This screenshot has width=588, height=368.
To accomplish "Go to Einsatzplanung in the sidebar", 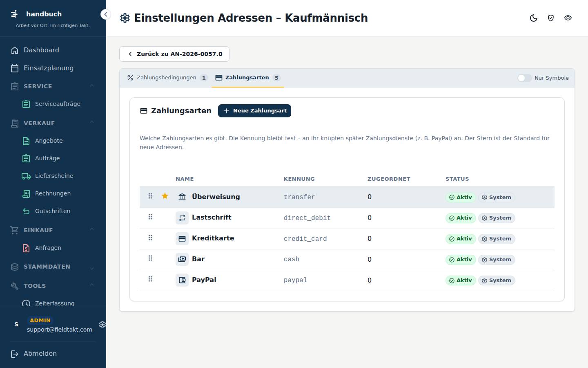I will tap(53, 68).
